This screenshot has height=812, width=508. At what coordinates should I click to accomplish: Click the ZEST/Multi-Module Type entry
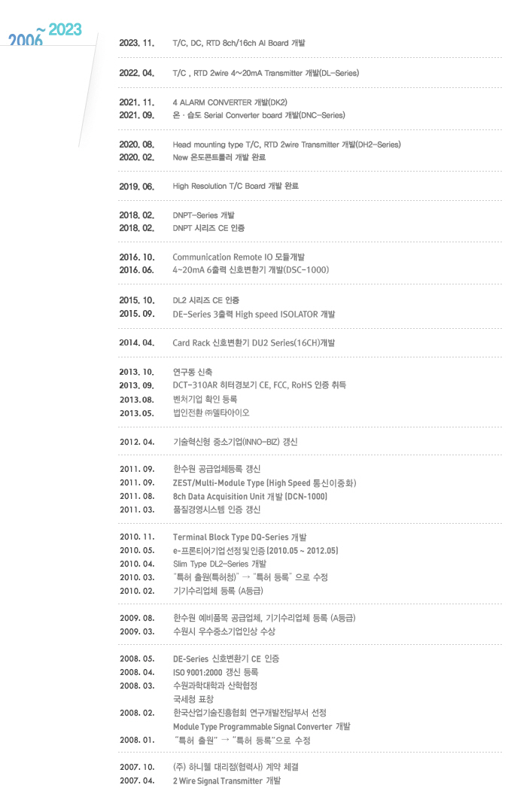click(265, 482)
